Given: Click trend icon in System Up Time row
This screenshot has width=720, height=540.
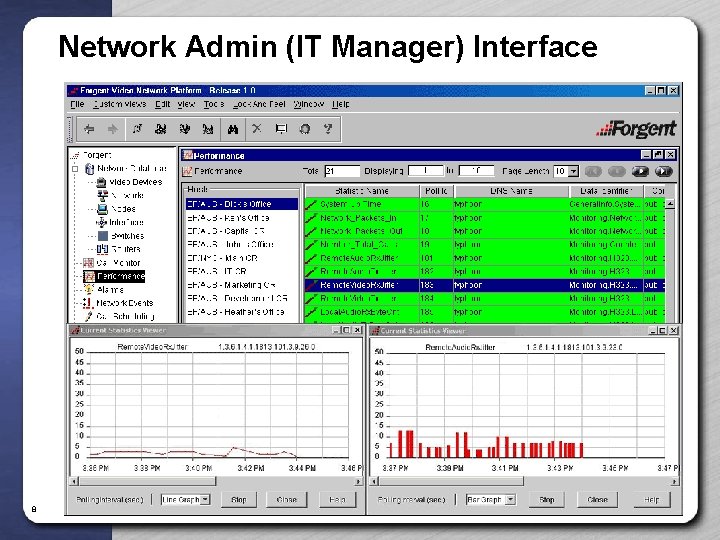Looking at the screenshot, I should click(x=311, y=204).
